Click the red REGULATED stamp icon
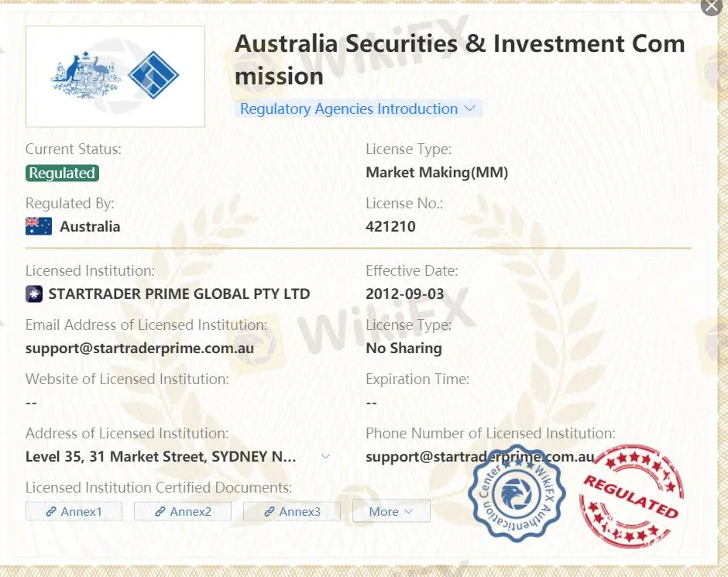This screenshot has height=577, width=728. 631,496
